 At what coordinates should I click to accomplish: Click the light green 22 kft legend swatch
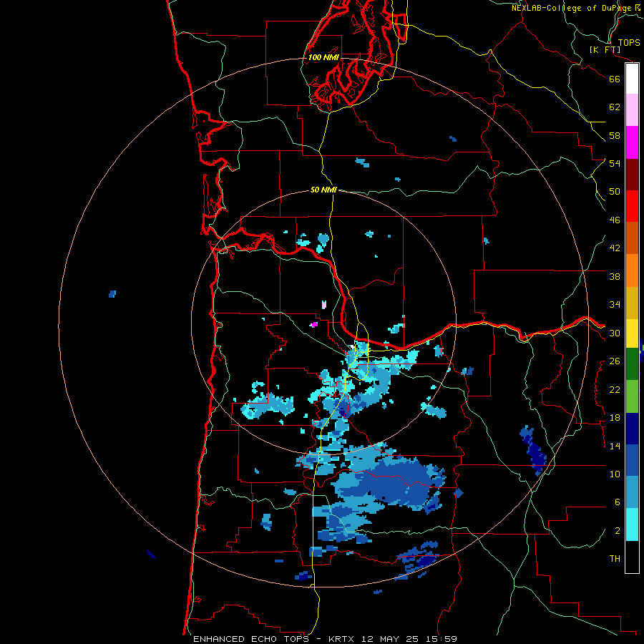632,396
